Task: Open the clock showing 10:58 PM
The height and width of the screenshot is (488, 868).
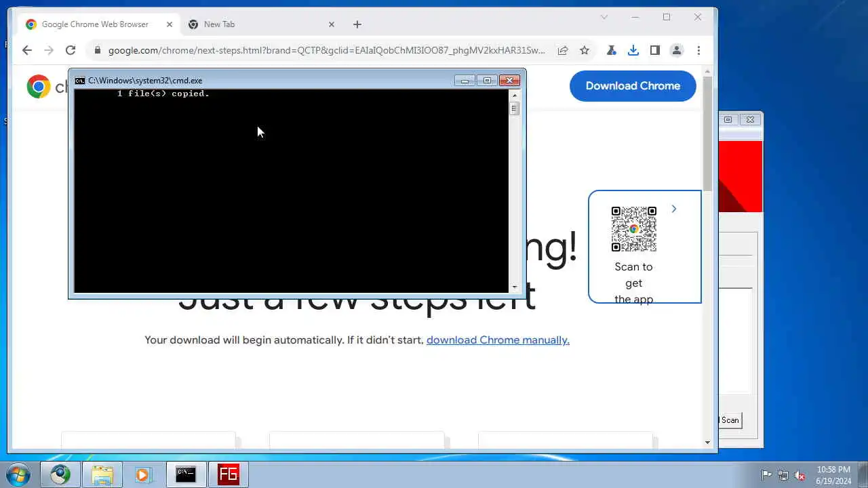Action: [833, 474]
